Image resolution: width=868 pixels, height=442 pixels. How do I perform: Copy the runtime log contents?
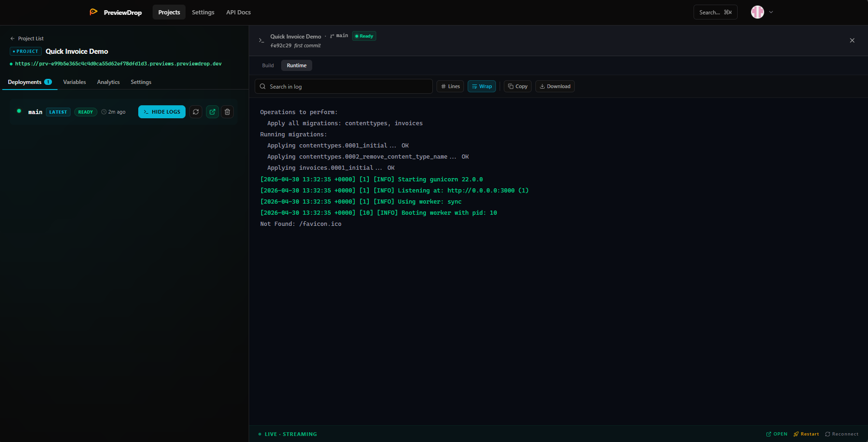click(x=517, y=86)
